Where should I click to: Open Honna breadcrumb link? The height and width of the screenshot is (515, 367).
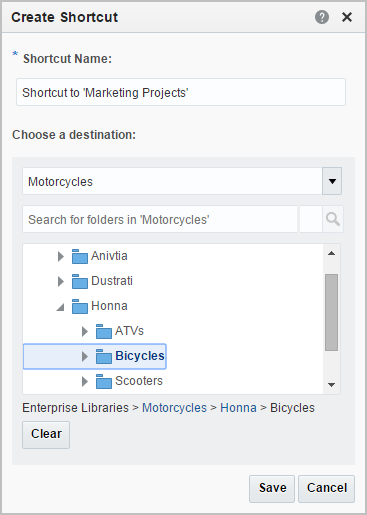pos(238,408)
